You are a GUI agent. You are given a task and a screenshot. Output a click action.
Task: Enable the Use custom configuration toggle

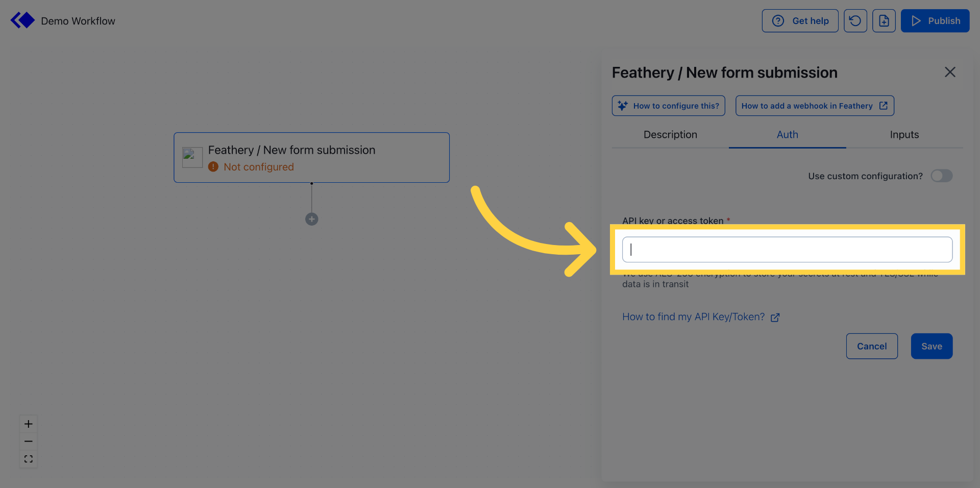click(941, 176)
